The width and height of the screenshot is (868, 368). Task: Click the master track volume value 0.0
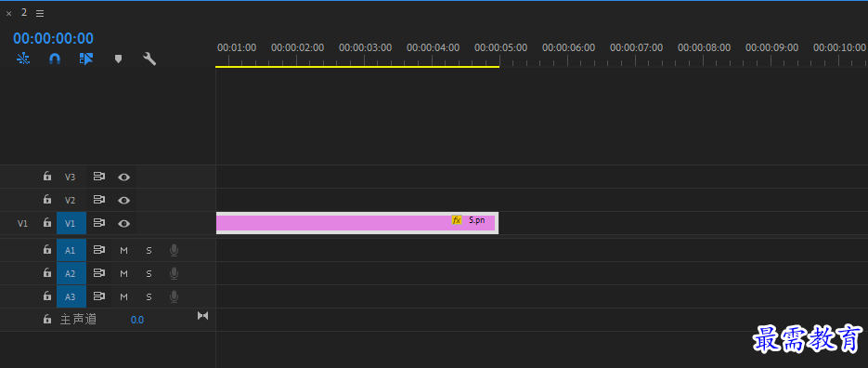(x=137, y=320)
